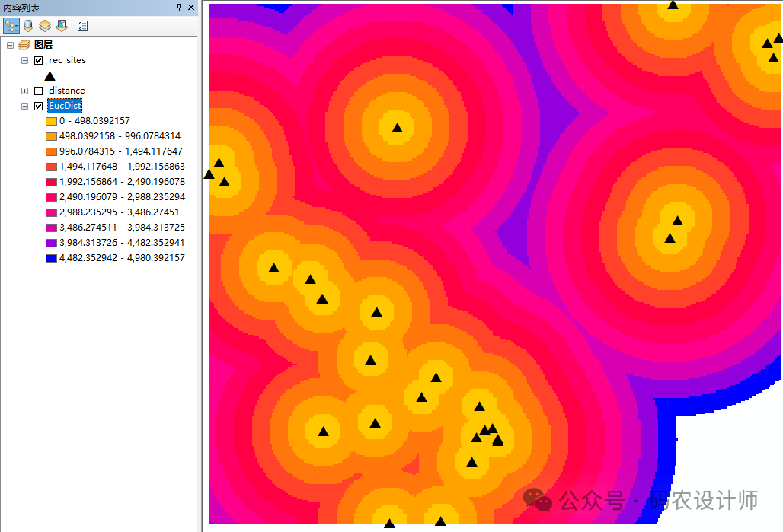This screenshot has width=783, height=532.
Task: Click the yellow 0 - 498.0392157 swatch
Action: (51, 121)
